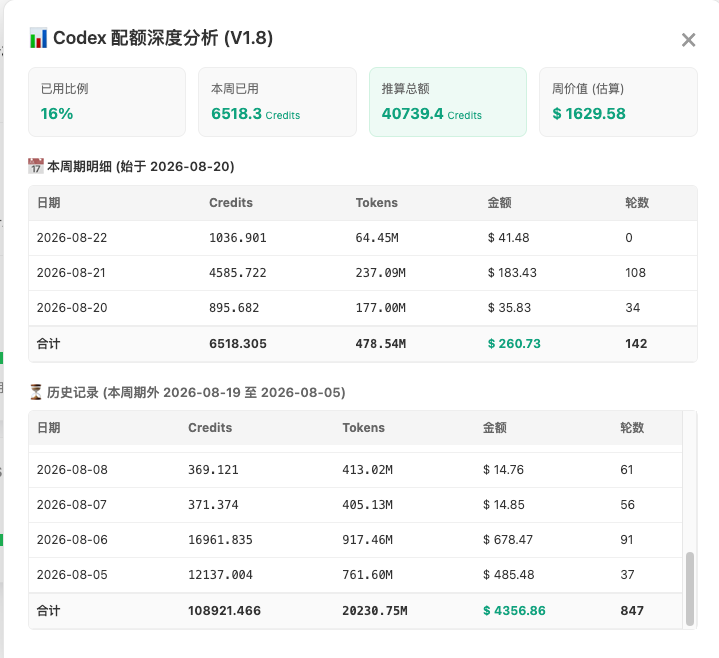Select the 周价值 (估算) $ 1629.58 card
The height and width of the screenshot is (658, 719).
click(618, 102)
